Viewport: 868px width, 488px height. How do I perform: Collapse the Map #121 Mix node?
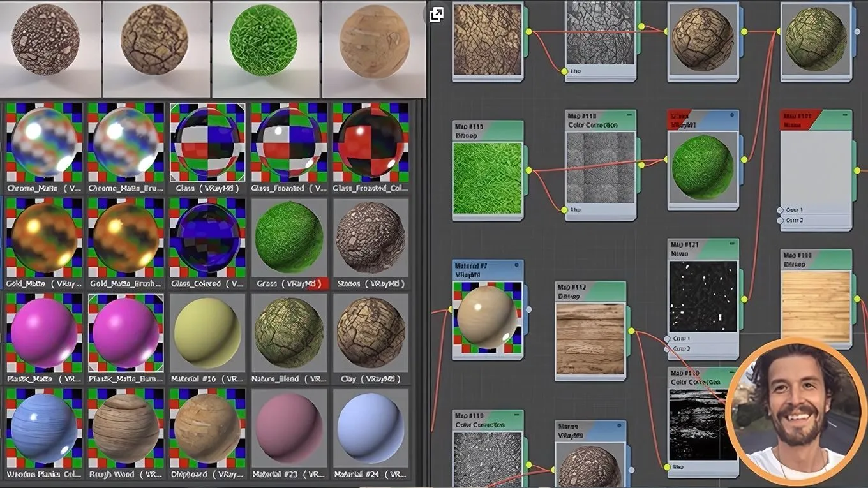[732, 244]
